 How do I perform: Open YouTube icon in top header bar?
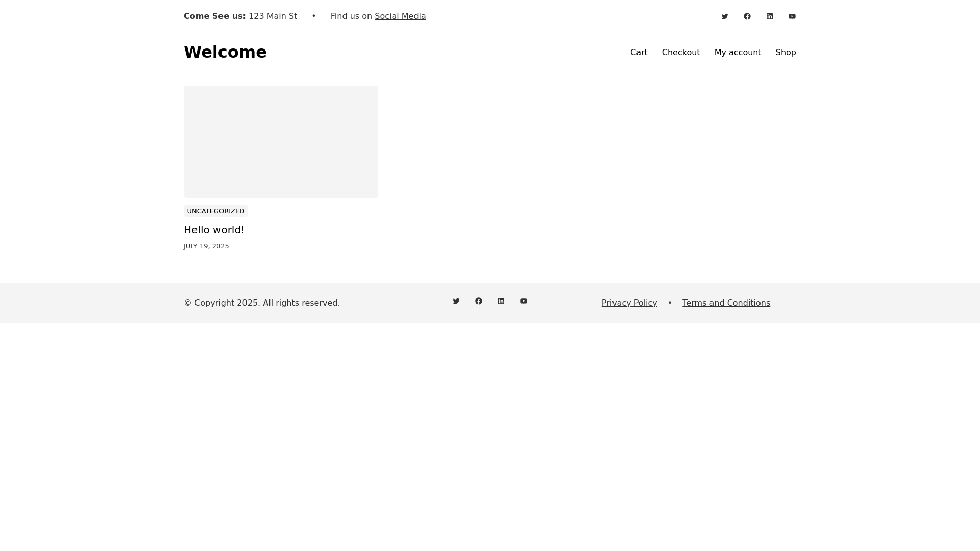click(x=792, y=16)
